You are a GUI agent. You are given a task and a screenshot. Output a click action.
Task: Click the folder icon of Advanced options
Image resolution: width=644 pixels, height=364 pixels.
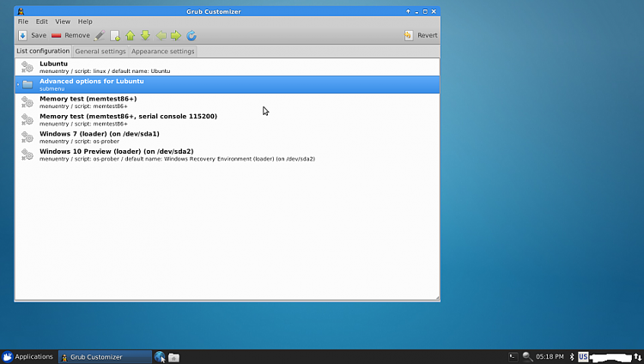27,85
